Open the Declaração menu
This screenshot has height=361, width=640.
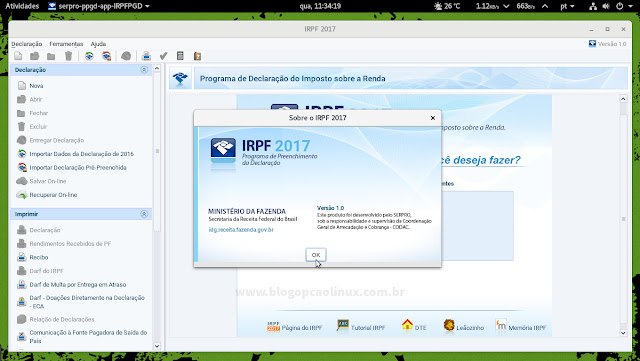(27, 44)
